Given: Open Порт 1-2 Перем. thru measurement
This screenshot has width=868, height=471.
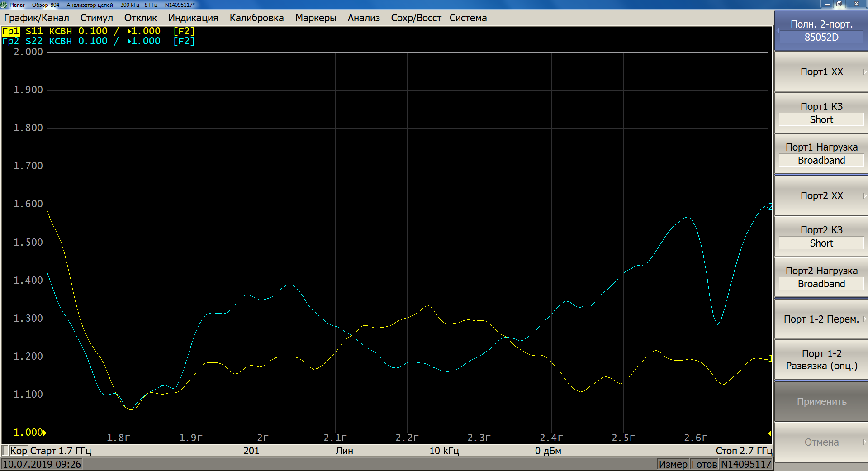Looking at the screenshot, I should pyautogui.click(x=821, y=319).
